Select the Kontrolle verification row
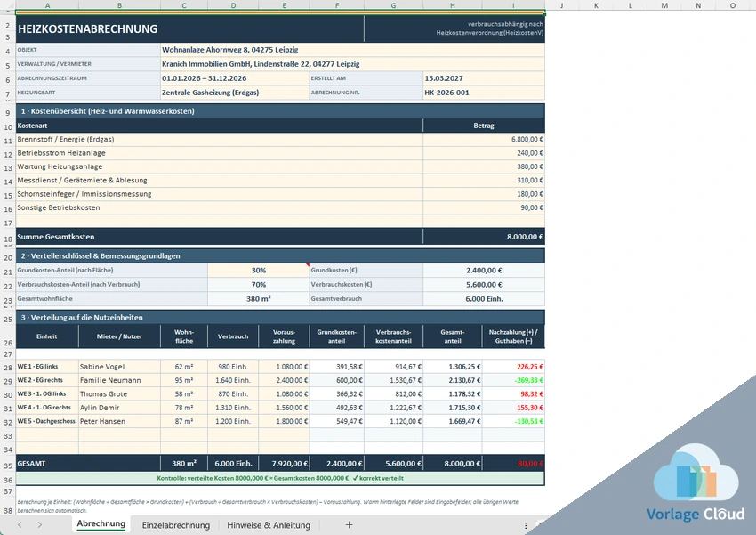The image size is (756, 535). [x=280, y=479]
